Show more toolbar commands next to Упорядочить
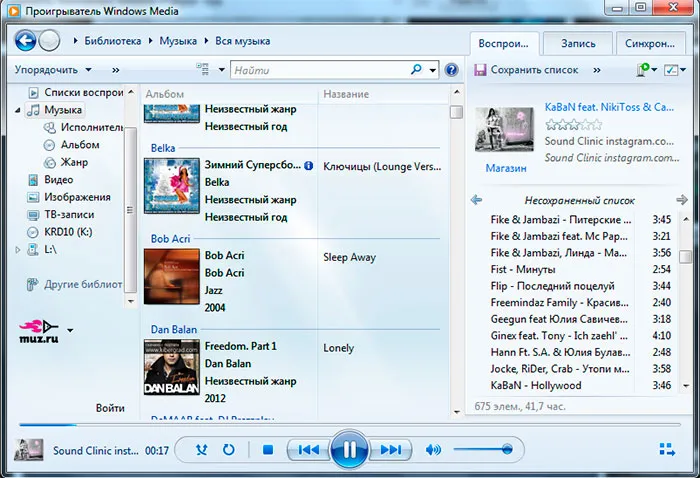 [116, 70]
